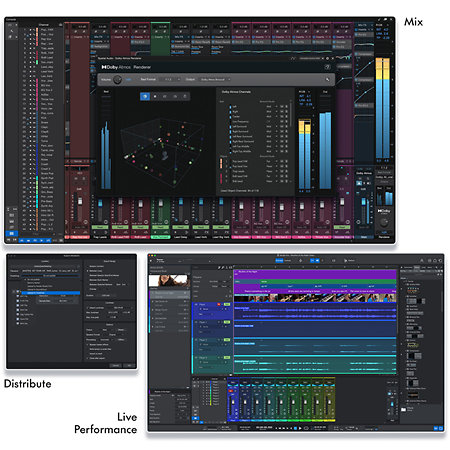Click the green button on Player 1 track
Viewport: 450px width, 450px height.
click(x=227, y=304)
